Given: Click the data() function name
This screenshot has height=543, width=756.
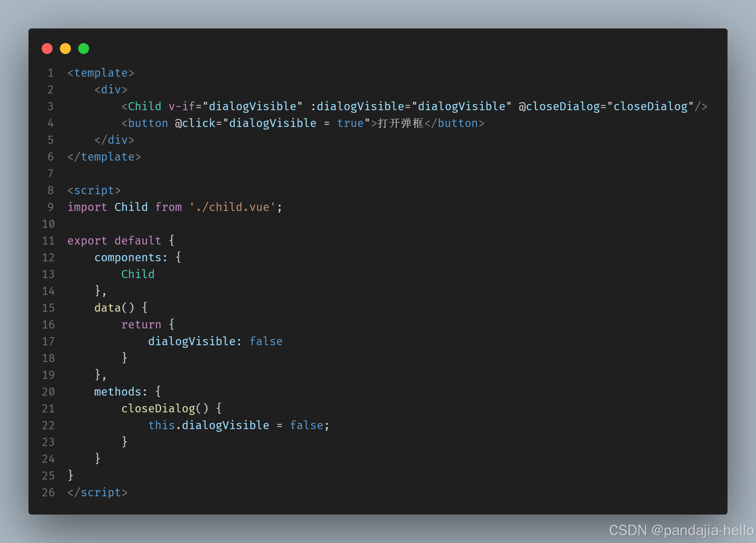Looking at the screenshot, I should click(107, 308).
